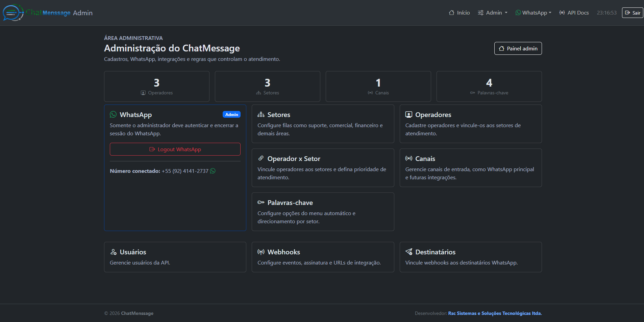Image resolution: width=644 pixels, height=322 pixels.
Task: Open the Rsc Sistemas developer link
Action: point(495,313)
